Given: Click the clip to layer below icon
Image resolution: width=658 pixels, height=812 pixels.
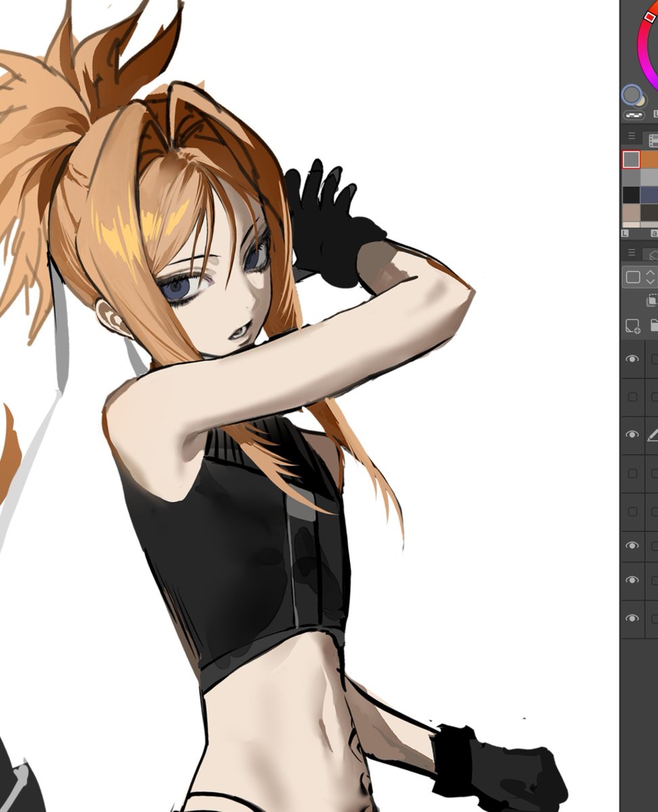Looking at the screenshot, I should (653, 300).
